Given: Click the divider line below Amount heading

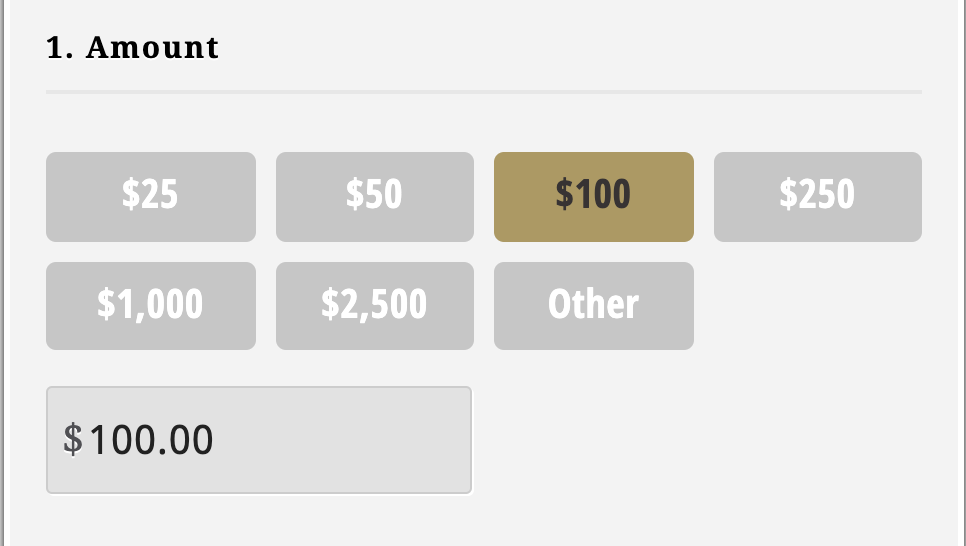Looking at the screenshot, I should tap(483, 92).
